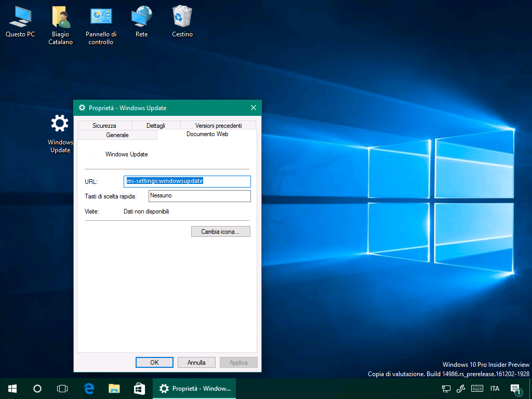Viewport: 532px width, 399px height.
Task: Open the touch keyboard tray icon
Action: point(477,389)
